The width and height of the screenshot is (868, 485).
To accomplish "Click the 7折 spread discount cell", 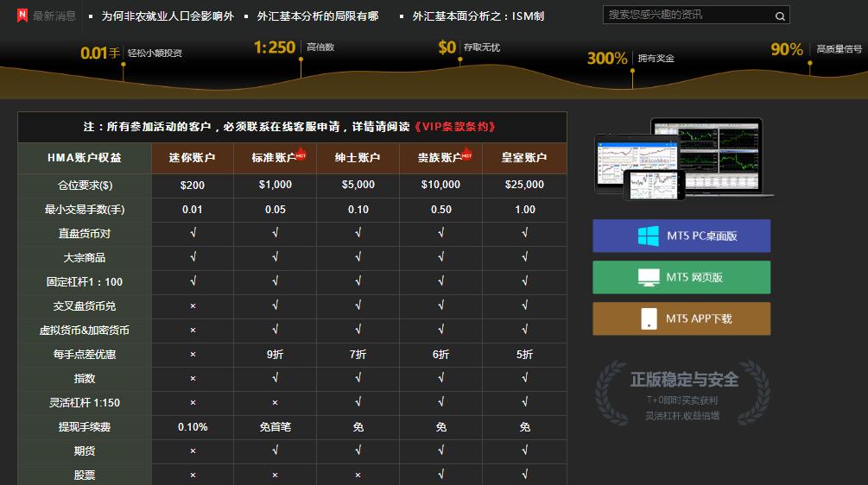I will 358,355.
